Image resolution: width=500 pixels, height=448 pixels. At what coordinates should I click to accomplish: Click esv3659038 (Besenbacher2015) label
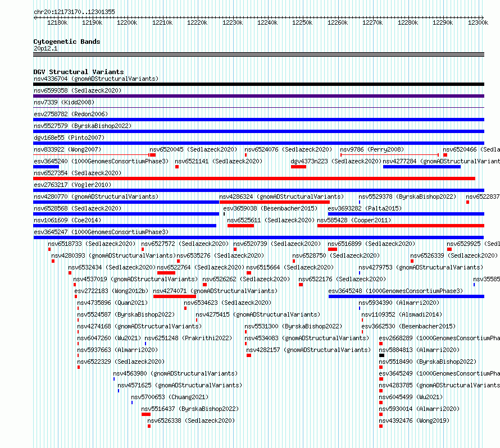coord(270,208)
